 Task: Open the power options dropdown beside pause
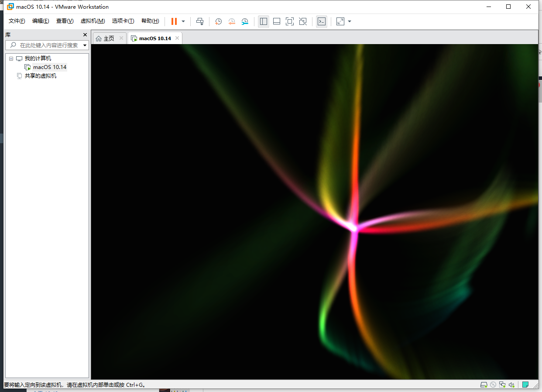183,21
